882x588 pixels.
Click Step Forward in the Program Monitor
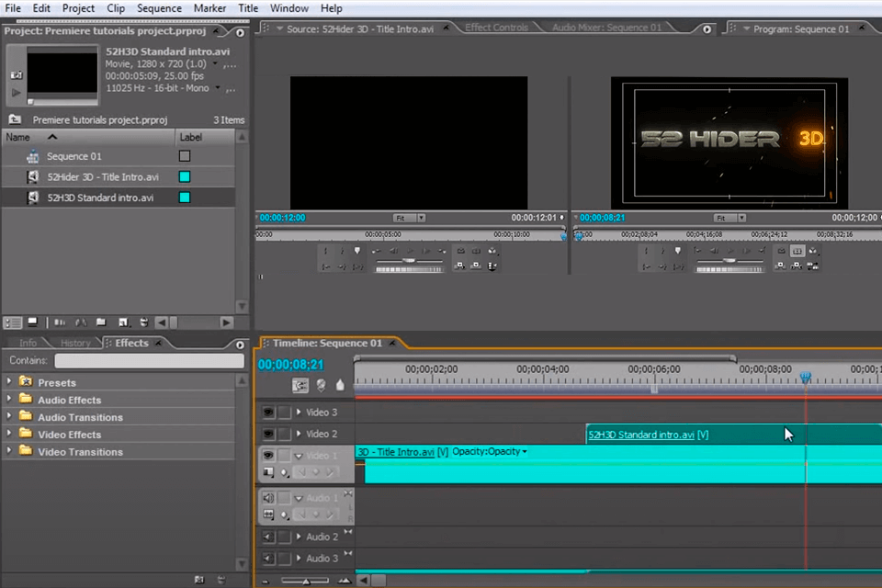point(746,250)
